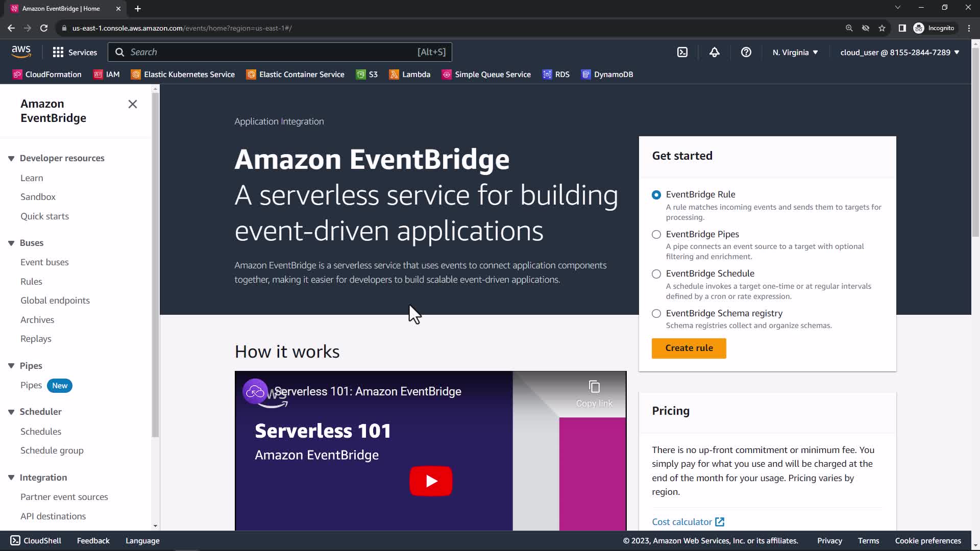
Task: Collapse the Developer resources section
Action: click(11, 158)
